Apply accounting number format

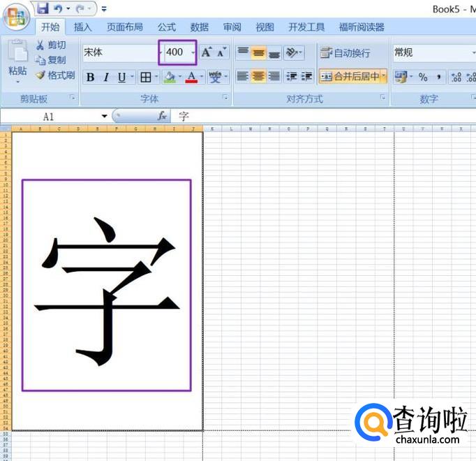coord(401,77)
